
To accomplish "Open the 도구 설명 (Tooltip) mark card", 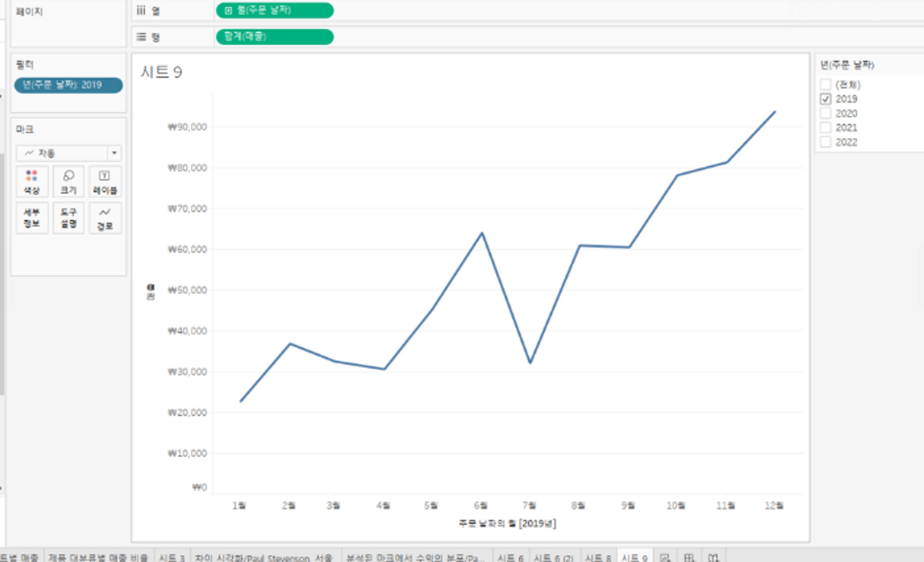I will point(68,218).
